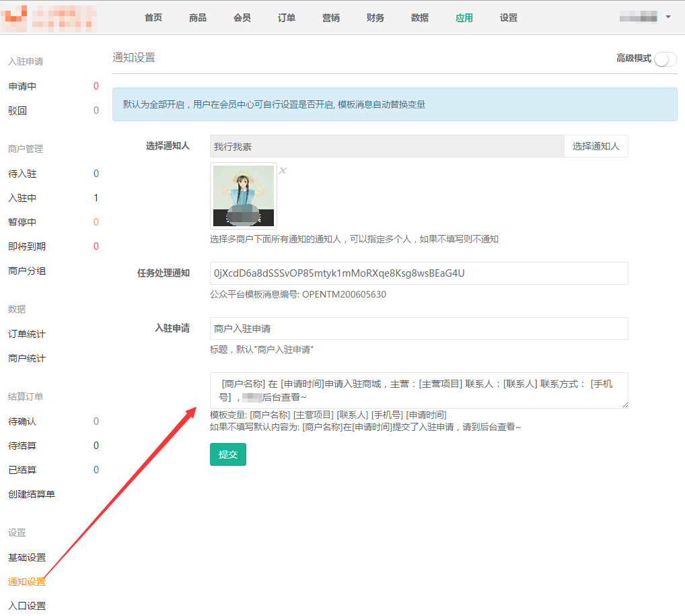Select 入驻中 merchants in sidebar

pos(22,198)
